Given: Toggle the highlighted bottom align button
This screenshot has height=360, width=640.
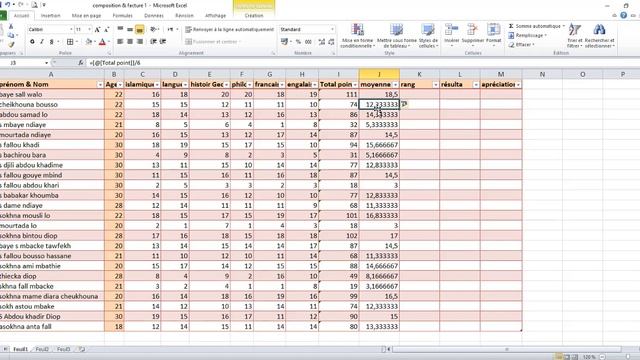Looking at the screenshot, I should (x=140, y=29).
